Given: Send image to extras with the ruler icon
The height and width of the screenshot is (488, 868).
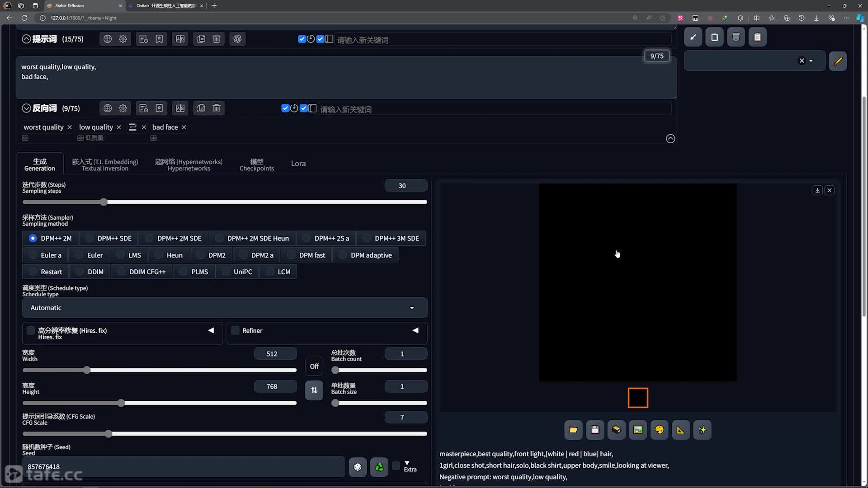Looking at the screenshot, I should 681,430.
